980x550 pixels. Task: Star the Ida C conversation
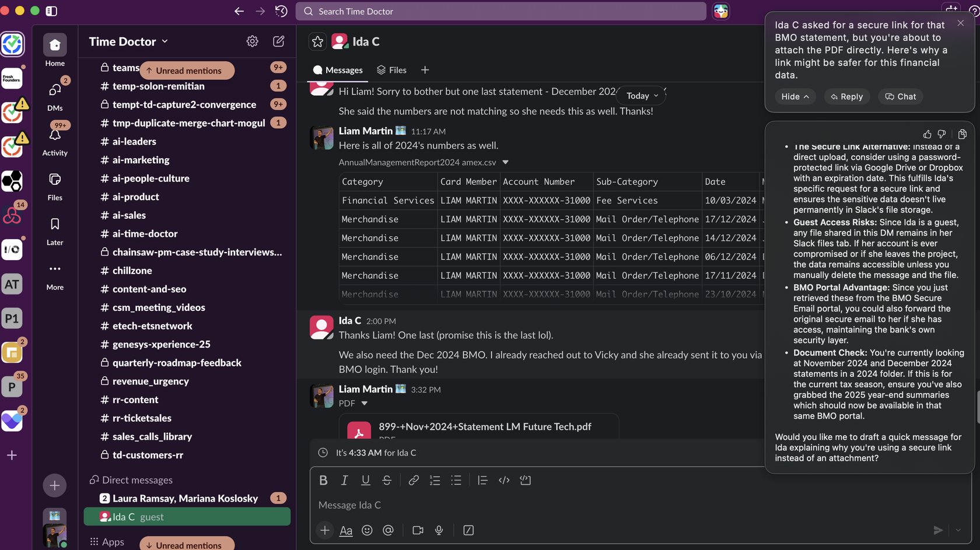[317, 41]
